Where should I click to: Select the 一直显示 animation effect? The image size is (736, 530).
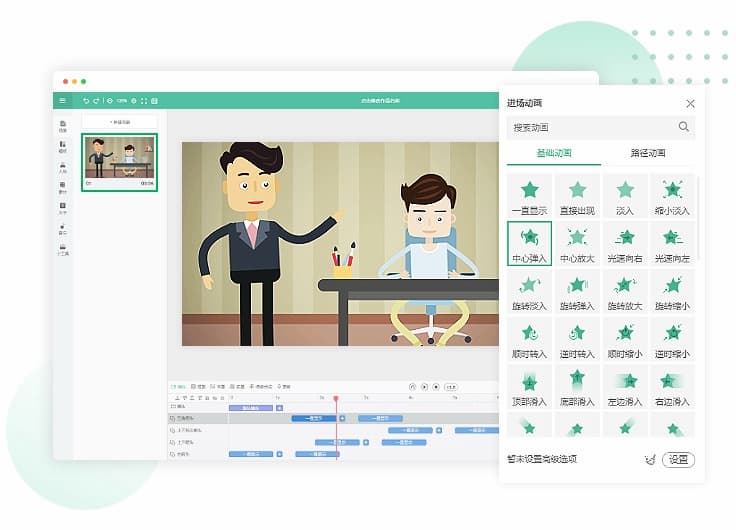[x=529, y=195]
